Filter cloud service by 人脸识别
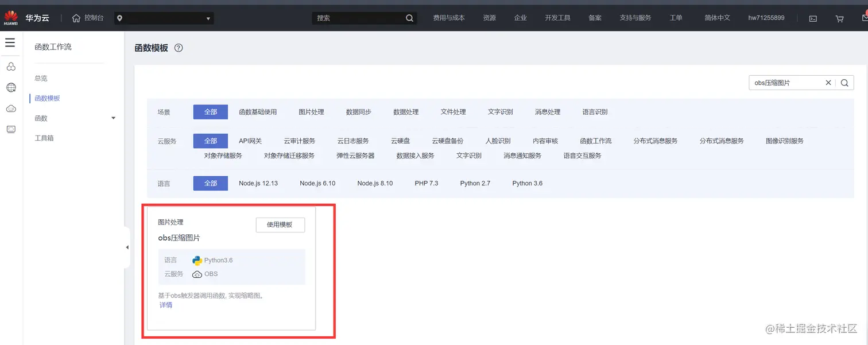 click(x=498, y=141)
